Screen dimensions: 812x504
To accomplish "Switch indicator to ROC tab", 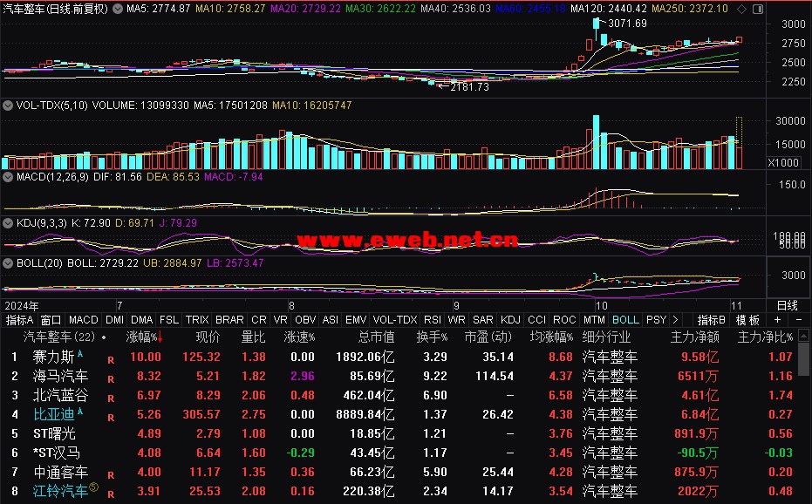I will click(x=564, y=320).
